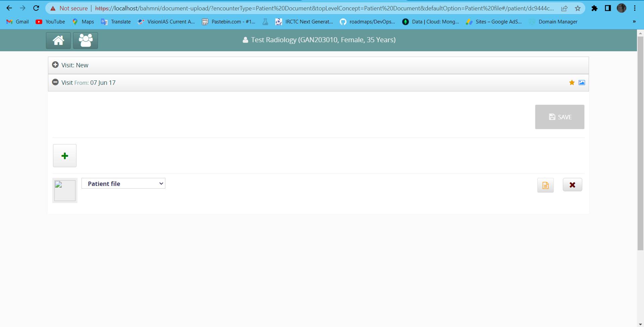Open the Gmail bookmark
The image size is (644, 327).
pos(17,21)
